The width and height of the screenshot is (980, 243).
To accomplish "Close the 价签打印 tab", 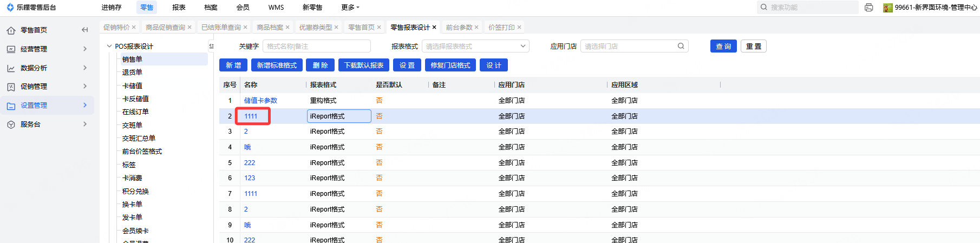I will [x=519, y=27].
